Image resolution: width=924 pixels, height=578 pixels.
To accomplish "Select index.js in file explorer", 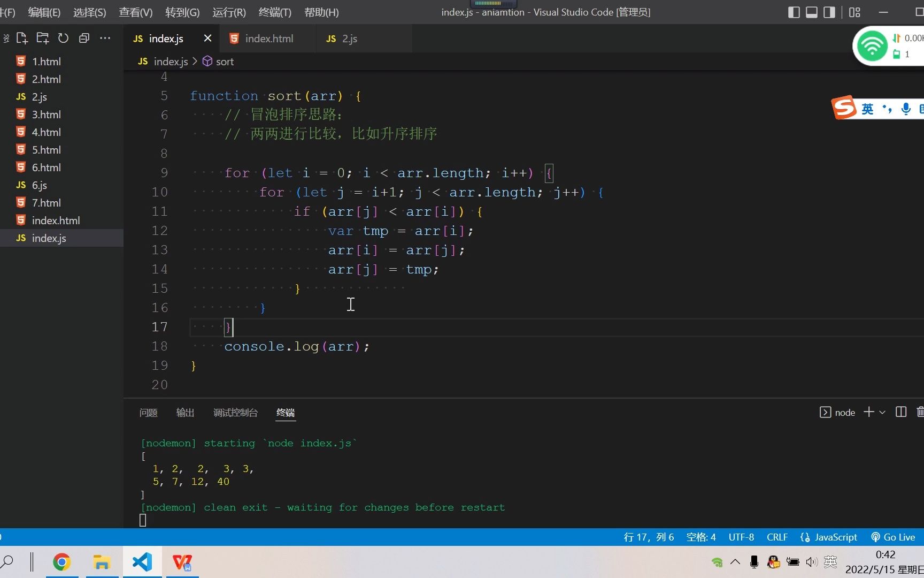I will (61, 238).
